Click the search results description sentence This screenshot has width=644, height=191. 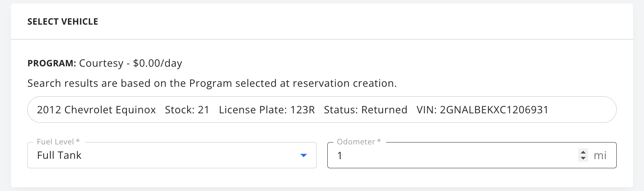(212, 83)
